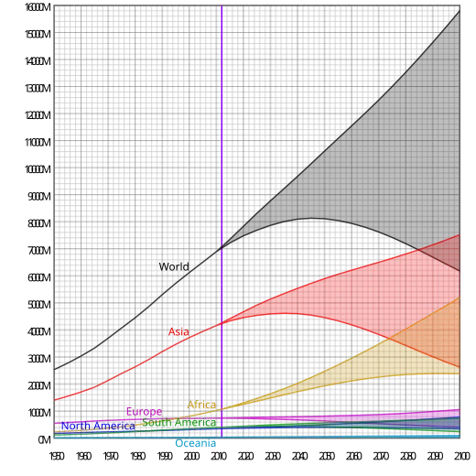Click the "Africa" series label
Screen dimensions: 476x476
[201, 405]
